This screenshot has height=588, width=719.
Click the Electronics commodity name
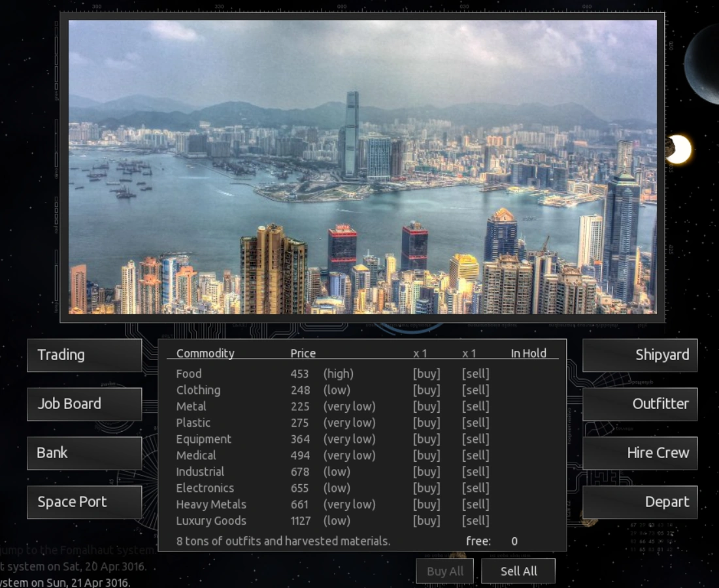click(205, 488)
